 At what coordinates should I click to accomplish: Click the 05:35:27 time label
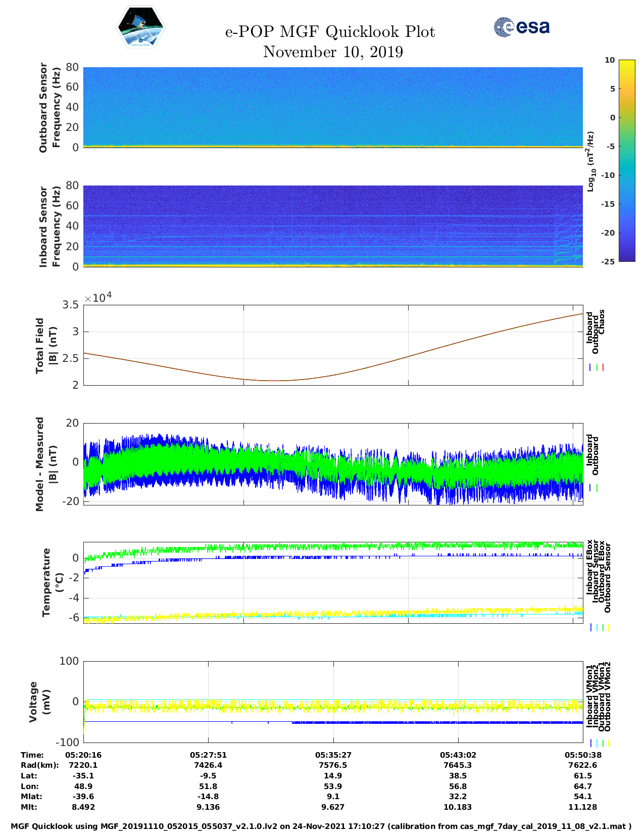pyautogui.click(x=333, y=755)
